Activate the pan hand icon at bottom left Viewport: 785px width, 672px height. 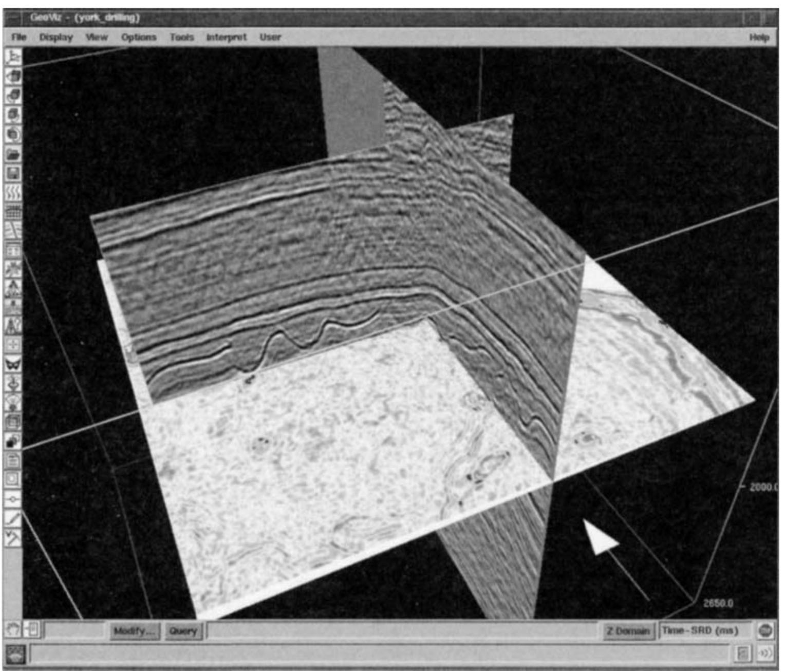pyautogui.click(x=13, y=630)
